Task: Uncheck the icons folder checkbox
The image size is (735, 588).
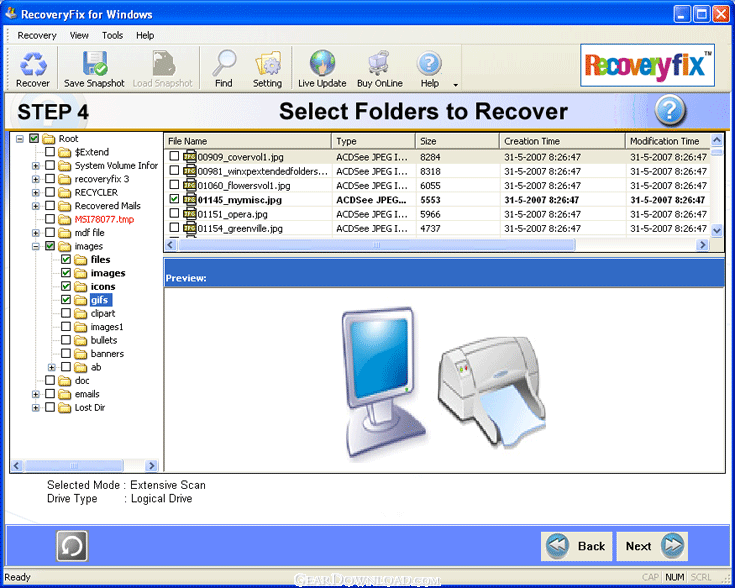Action: 66,286
